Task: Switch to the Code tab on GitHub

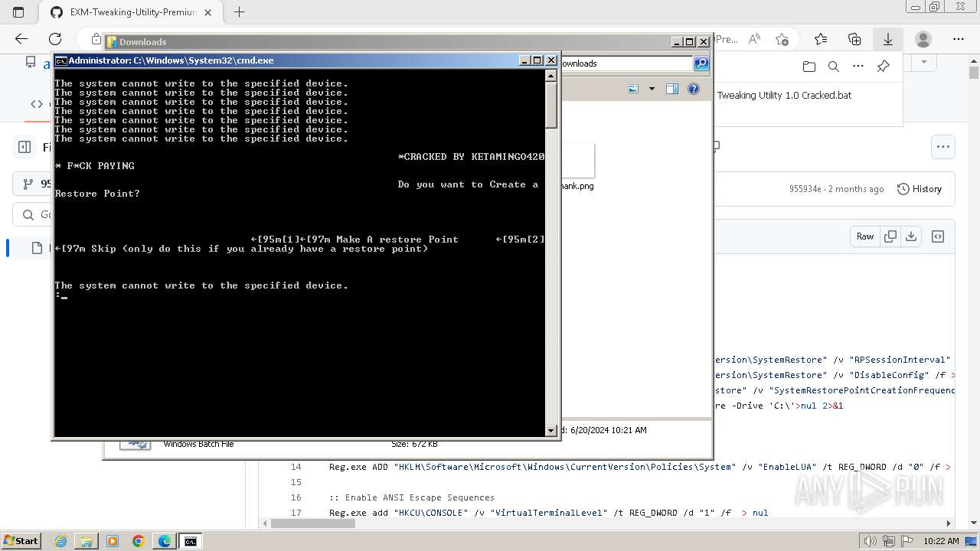Action: (x=37, y=104)
